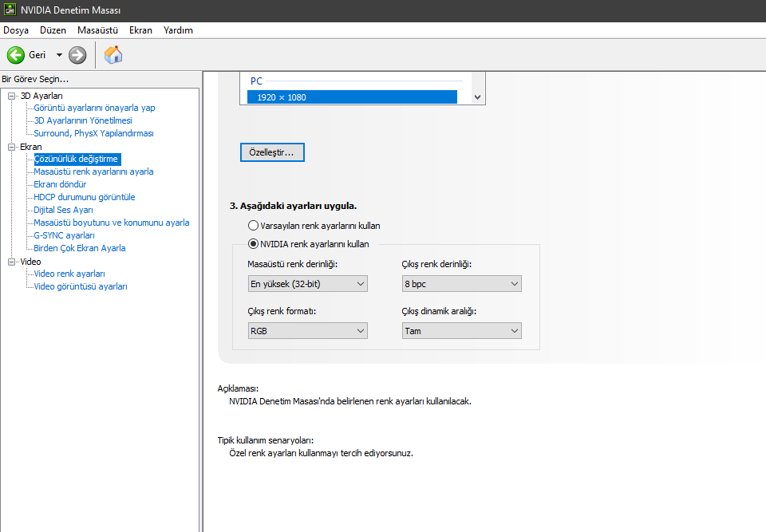The height and width of the screenshot is (532, 766).
Task: Click the NVIDIA title bar app icon
Action: [x=10, y=10]
